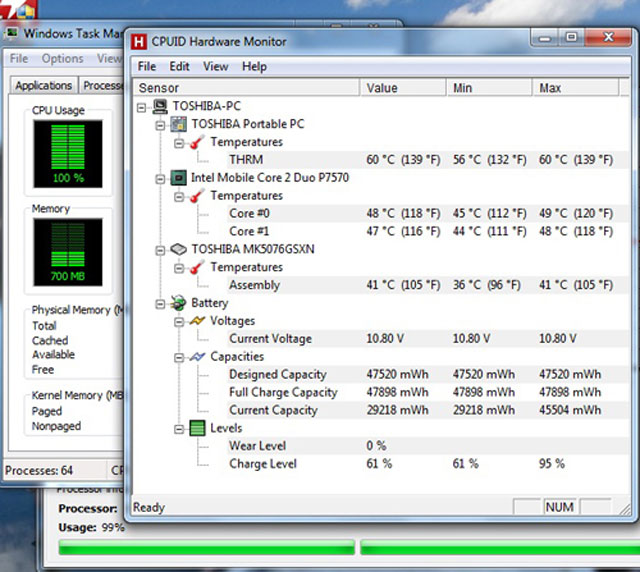
Task: Click the CPU Usage 100 % meter
Action: coord(68,154)
